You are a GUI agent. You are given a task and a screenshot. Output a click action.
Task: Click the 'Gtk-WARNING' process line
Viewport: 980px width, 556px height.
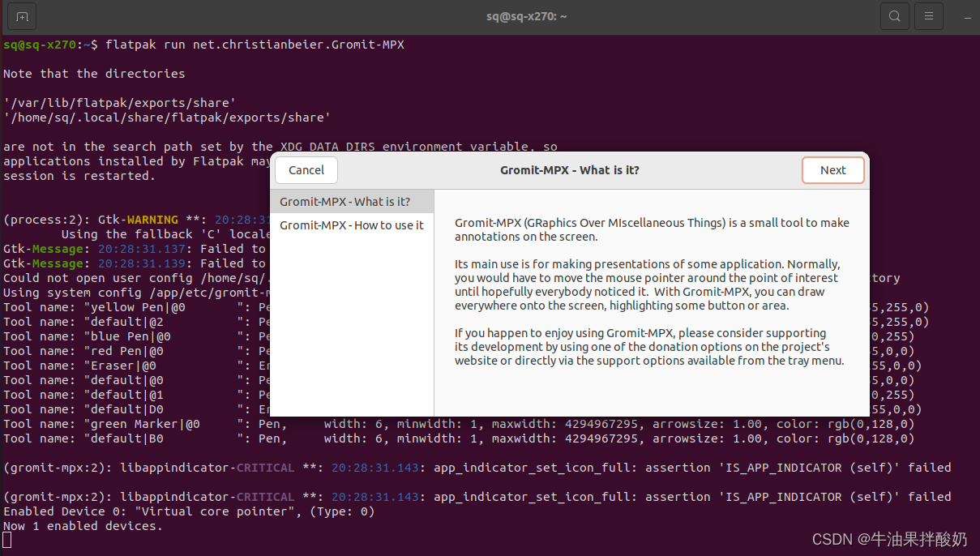click(x=136, y=220)
